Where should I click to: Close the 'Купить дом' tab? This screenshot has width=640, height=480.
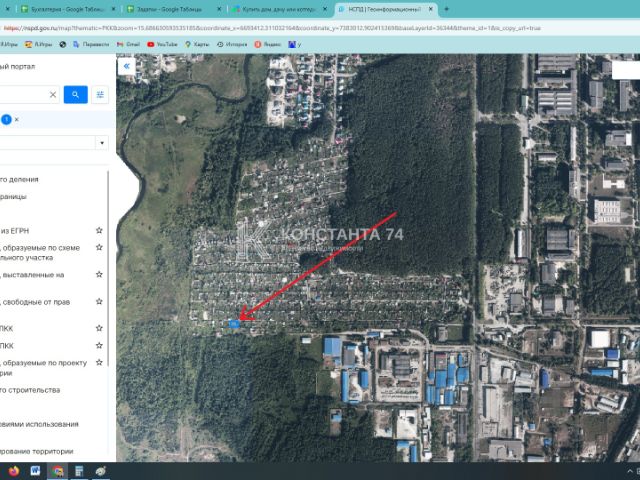325,9
